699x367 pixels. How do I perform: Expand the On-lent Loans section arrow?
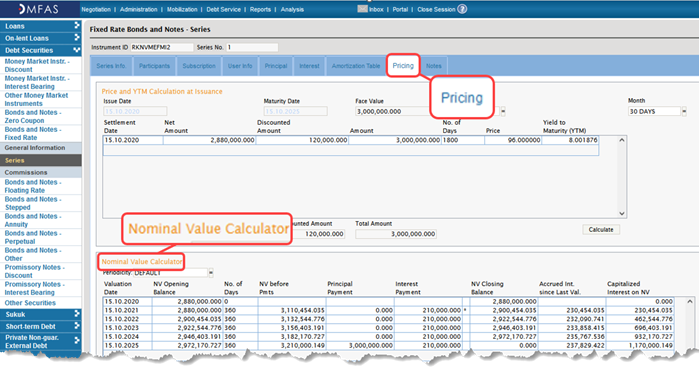[x=77, y=37]
